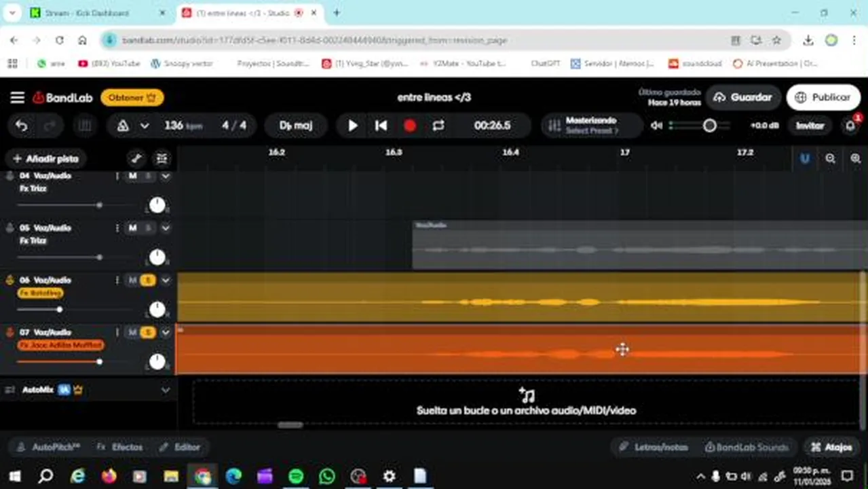Open track 07 orange Fx preset tag
868x489 pixels.
60,345
